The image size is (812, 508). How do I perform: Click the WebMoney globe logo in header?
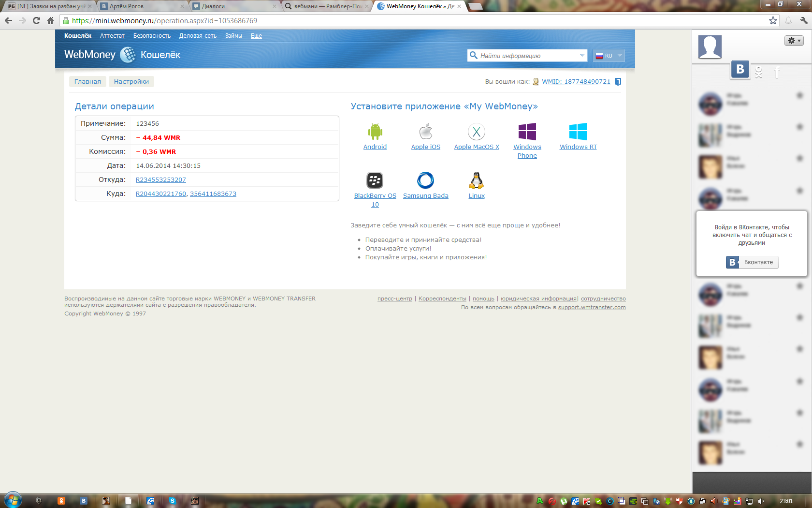[128, 55]
